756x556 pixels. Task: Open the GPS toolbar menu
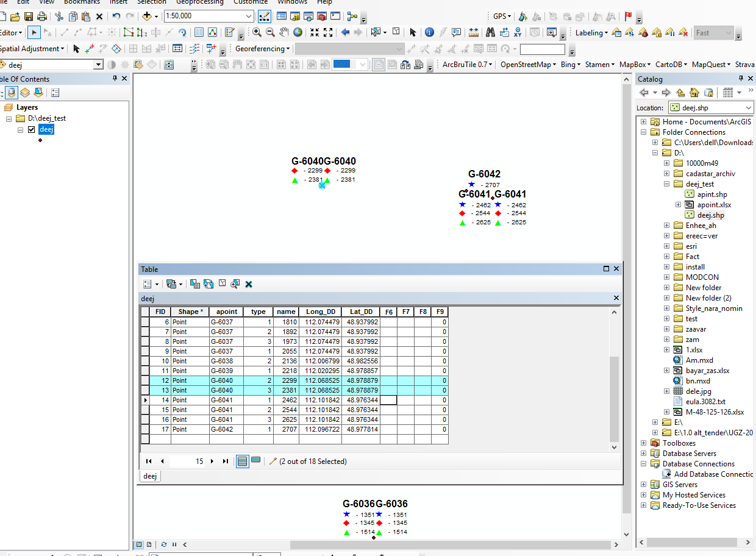click(x=502, y=16)
